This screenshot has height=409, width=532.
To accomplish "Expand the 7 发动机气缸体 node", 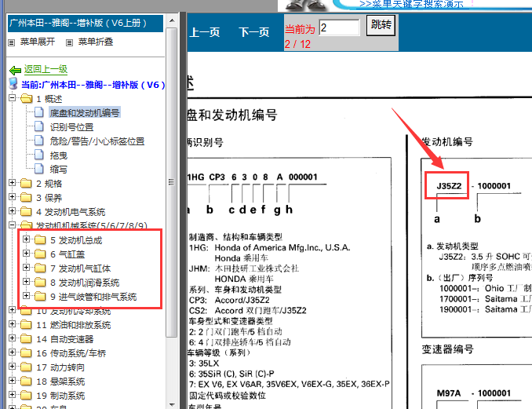I will pyautogui.click(x=26, y=267).
